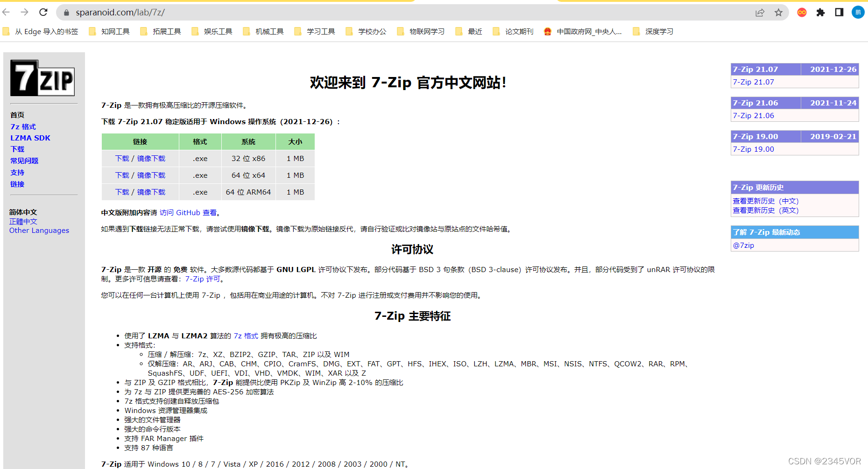The image size is (868, 469).
Task: Open the 支持 sidebar link
Action: (x=17, y=172)
